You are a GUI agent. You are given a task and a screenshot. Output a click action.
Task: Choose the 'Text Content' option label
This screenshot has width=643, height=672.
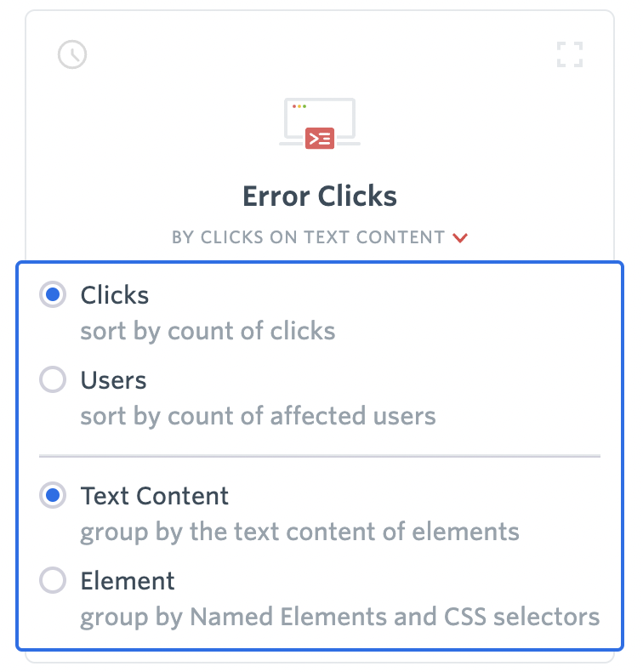click(155, 496)
